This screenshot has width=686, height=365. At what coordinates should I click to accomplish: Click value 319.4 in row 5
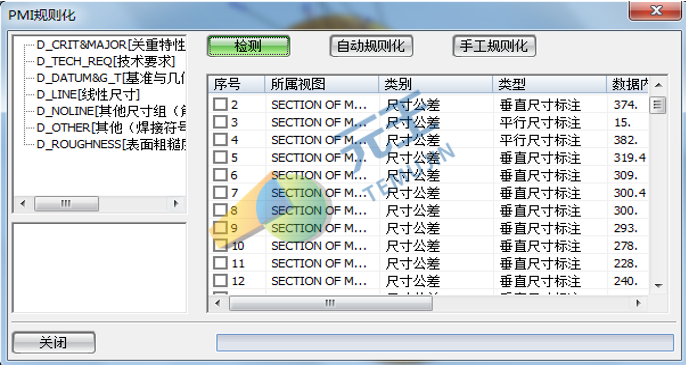(x=630, y=157)
